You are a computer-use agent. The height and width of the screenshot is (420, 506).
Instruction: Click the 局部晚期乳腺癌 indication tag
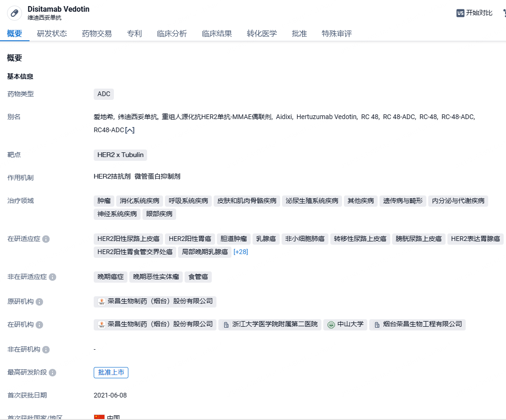click(205, 252)
